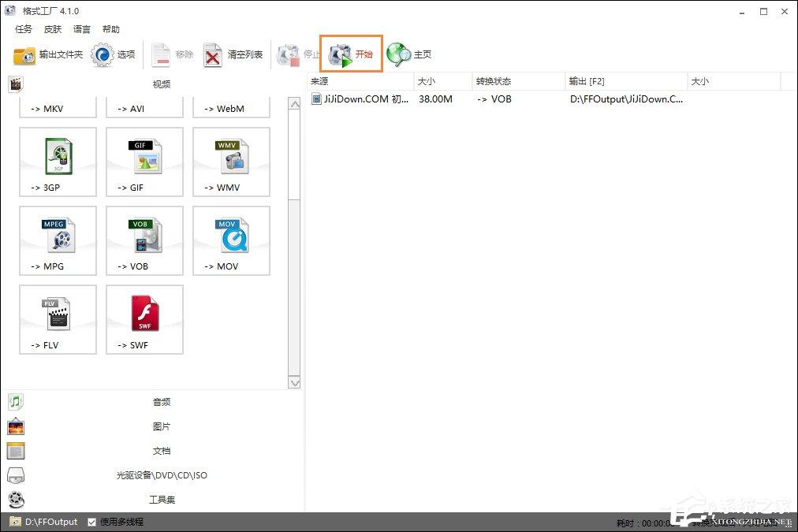798x532 pixels.
Task: Open the 输出文件夹 output folder
Action: 48,54
